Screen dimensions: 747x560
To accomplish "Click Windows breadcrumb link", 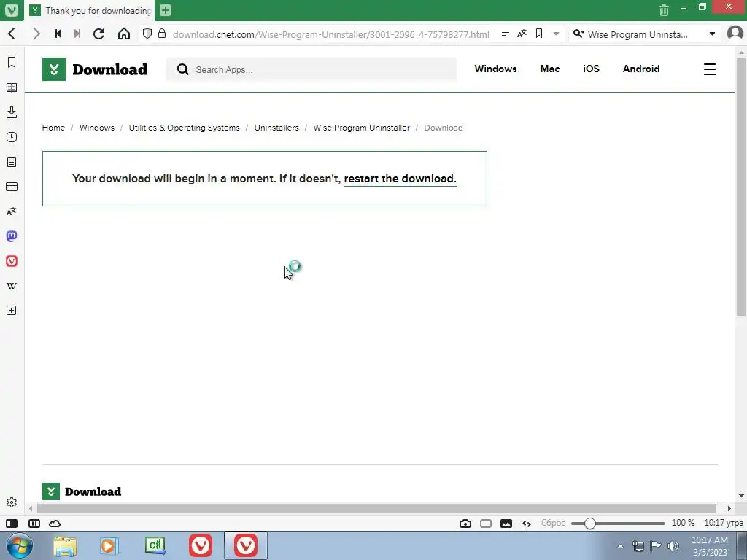I will pyautogui.click(x=97, y=128).
